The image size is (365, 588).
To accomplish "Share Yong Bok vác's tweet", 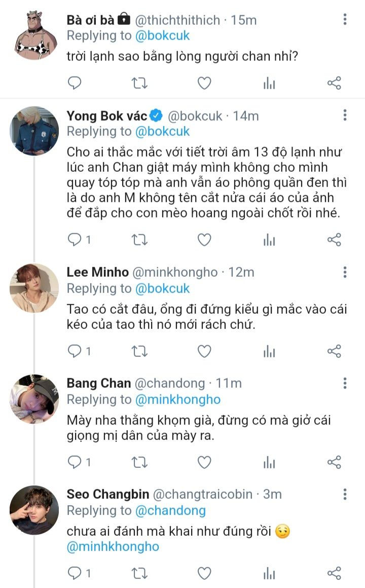I will (x=334, y=240).
